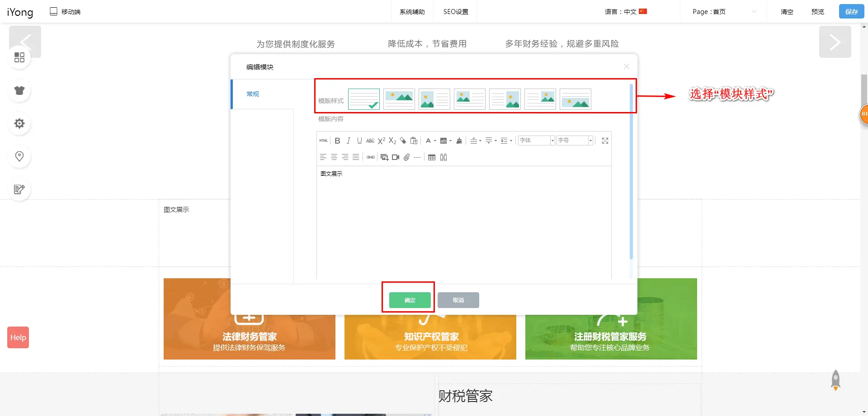The height and width of the screenshot is (416, 868).
Task: Click inside the 图文展示 editor text area
Action: pyautogui.click(x=463, y=221)
